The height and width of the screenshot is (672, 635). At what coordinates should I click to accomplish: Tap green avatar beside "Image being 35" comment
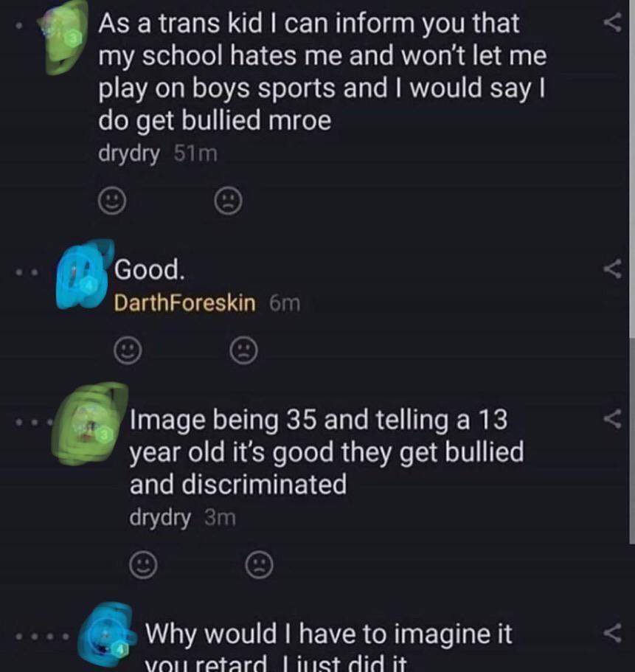89,424
